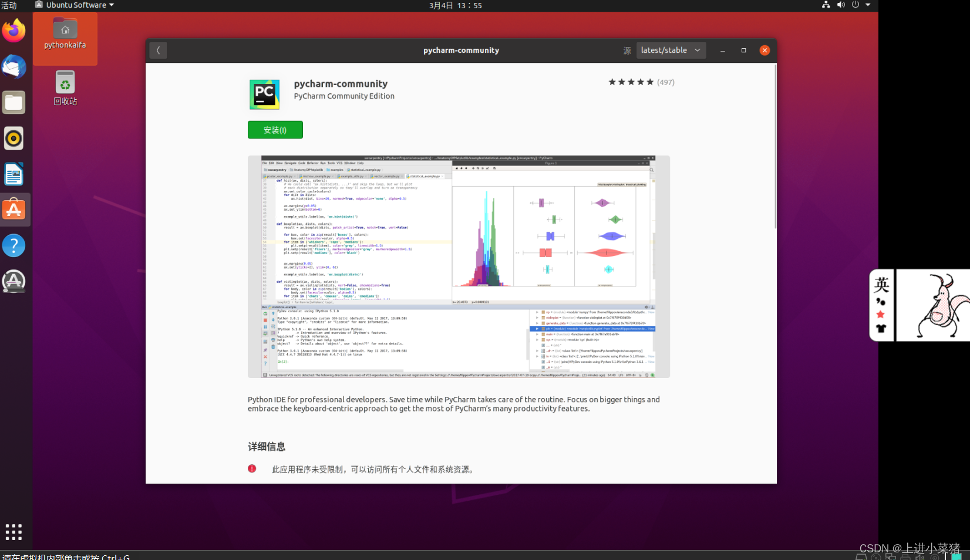Click the 源 source label in header
Image resolution: width=970 pixels, height=560 pixels.
627,50
